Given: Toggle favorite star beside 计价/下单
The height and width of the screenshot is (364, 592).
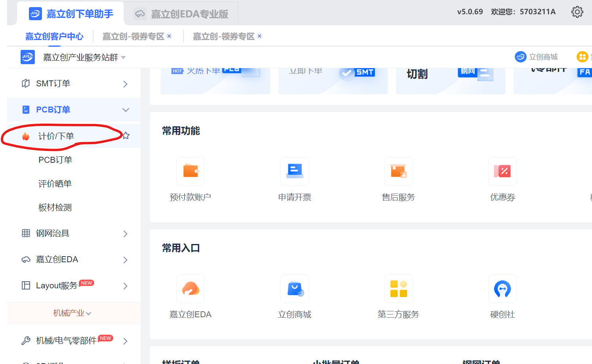Looking at the screenshot, I should click(126, 136).
